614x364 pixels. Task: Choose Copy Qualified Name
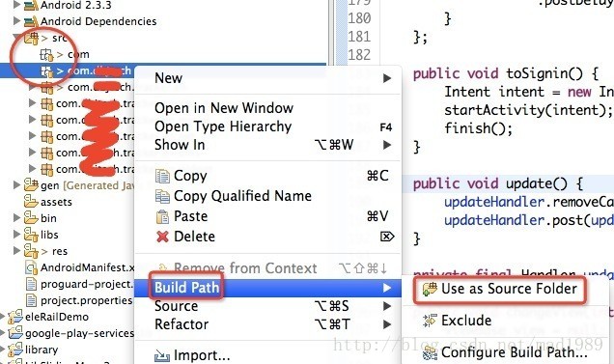point(267,196)
